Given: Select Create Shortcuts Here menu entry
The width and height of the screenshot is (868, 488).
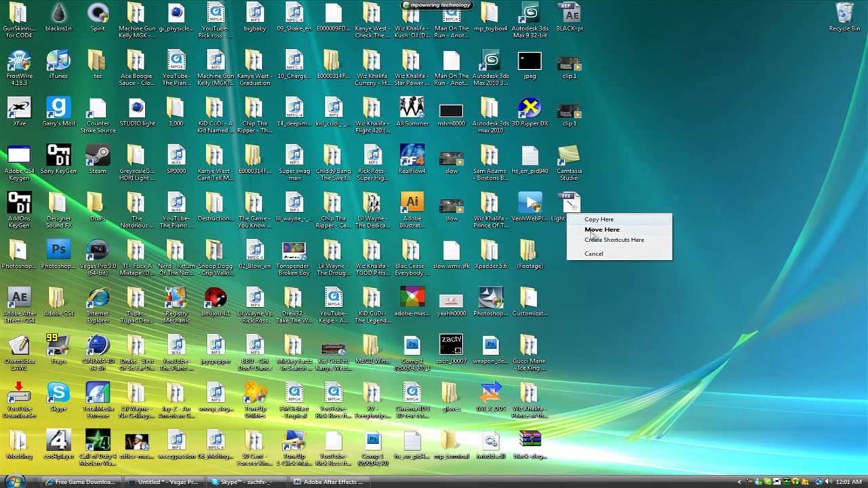Looking at the screenshot, I should [x=614, y=239].
